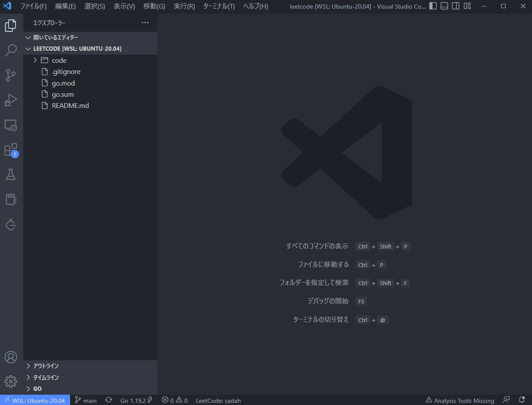Open the notifications bell icon
Screen dimensions: 532x405
522,400
